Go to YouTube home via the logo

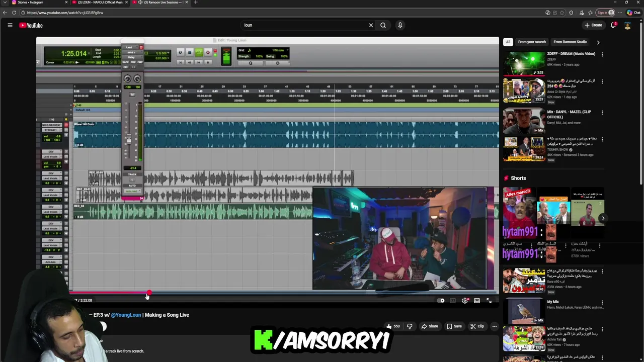pos(31,25)
